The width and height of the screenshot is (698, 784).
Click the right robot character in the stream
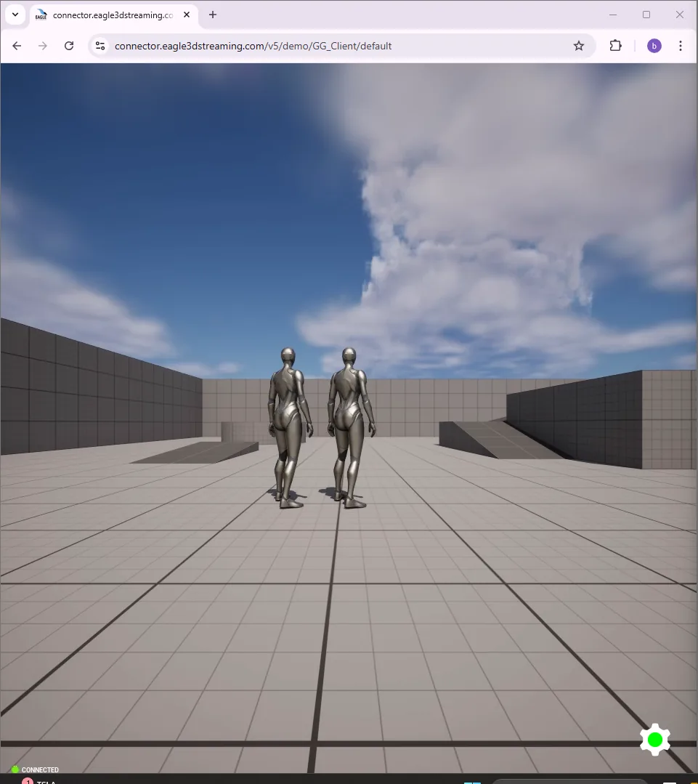pyautogui.click(x=351, y=428)
